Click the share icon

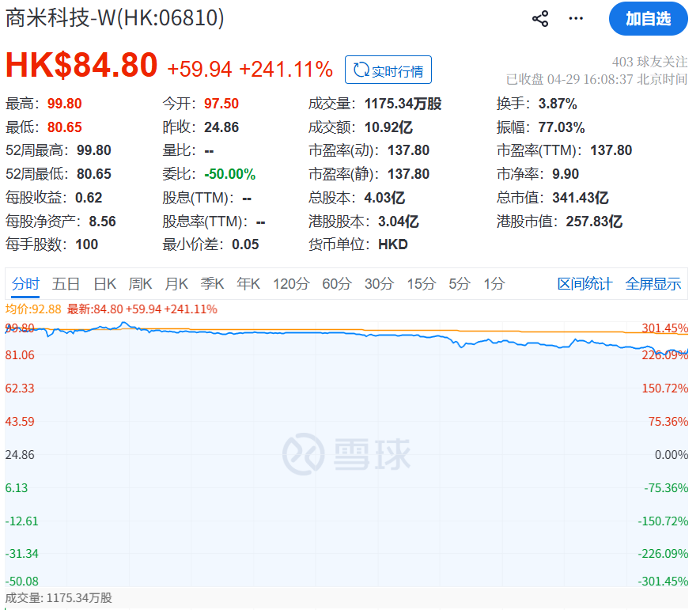click(x=540, y=19)
